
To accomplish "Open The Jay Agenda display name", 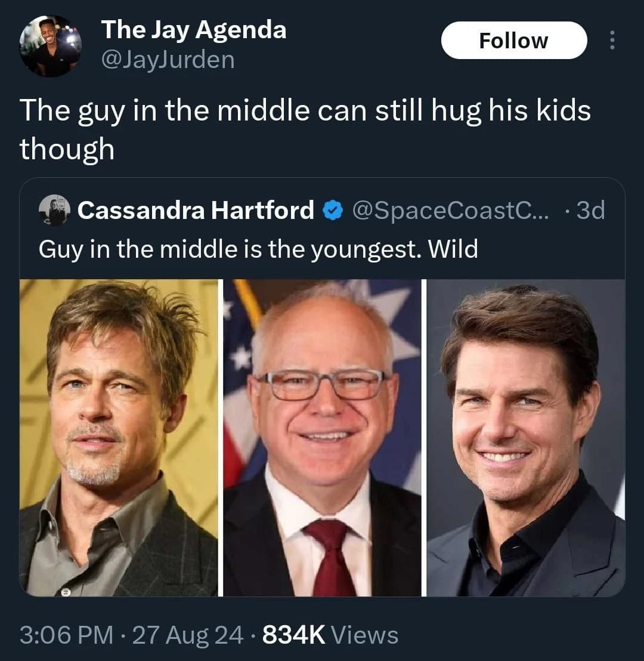I will pos(194,30).
